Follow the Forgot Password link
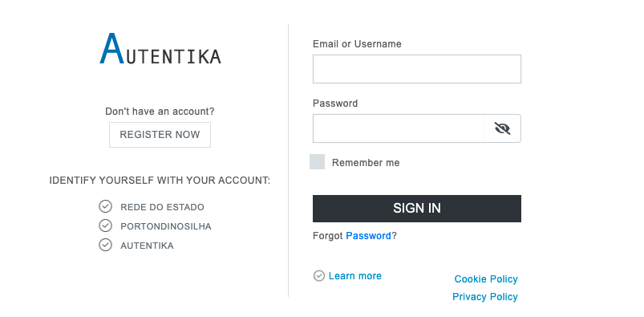Image resolution: width=644 pixels, height=317 pixels. click(x=368, y=236)
